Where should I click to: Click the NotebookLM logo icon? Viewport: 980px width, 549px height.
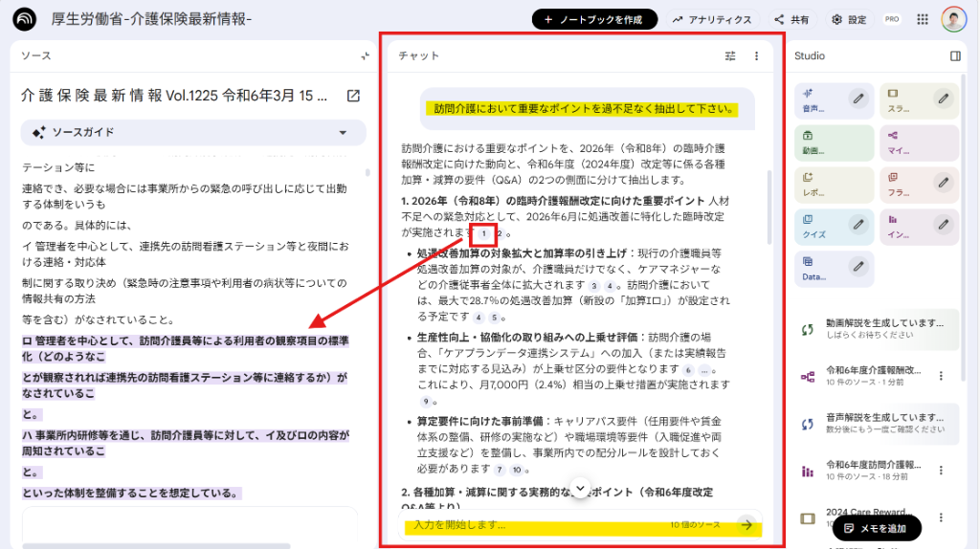click(x=24, y=19)
